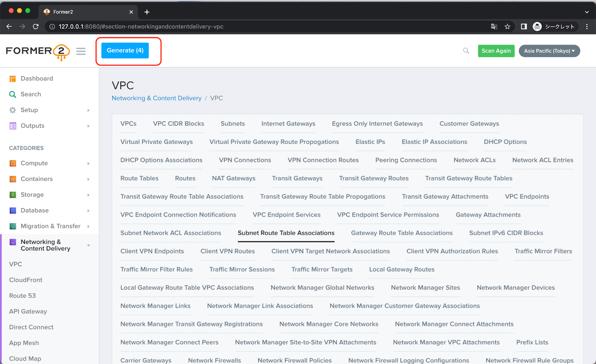This screenshot has width=596, height=364.
Task: Open Database via its sidebar icon
Action: (12, 210)
